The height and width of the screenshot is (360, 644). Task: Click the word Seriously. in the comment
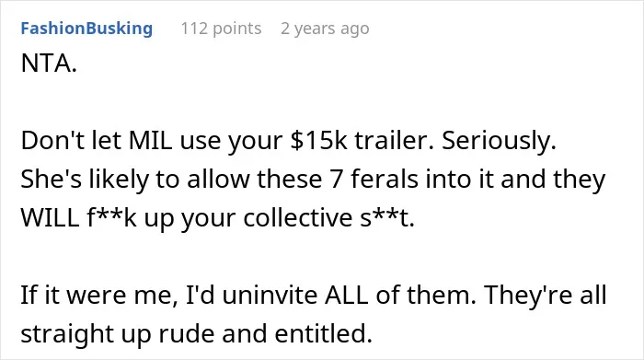coord(499,142)
